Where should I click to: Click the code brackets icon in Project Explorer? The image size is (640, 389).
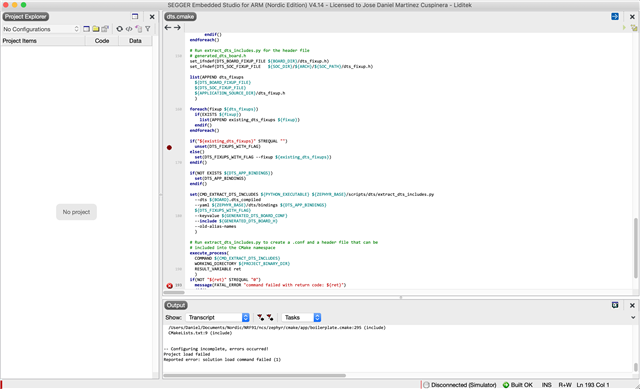(x=129, y=29)
